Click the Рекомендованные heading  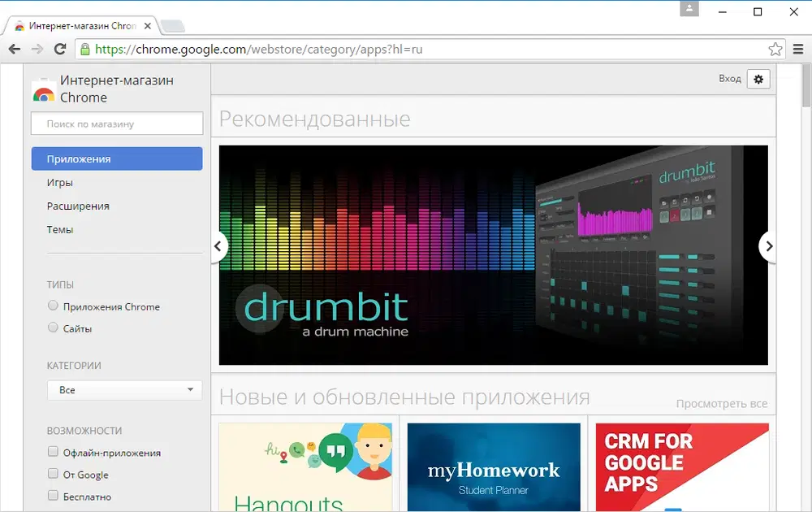click(x=315, y=119)
